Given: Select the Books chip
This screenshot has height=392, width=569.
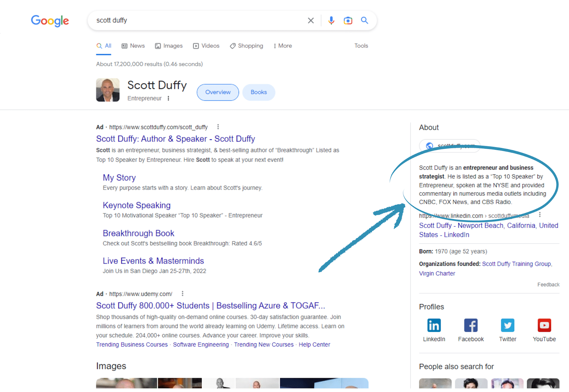Looking at the screenshot, I should pos(259,92).
